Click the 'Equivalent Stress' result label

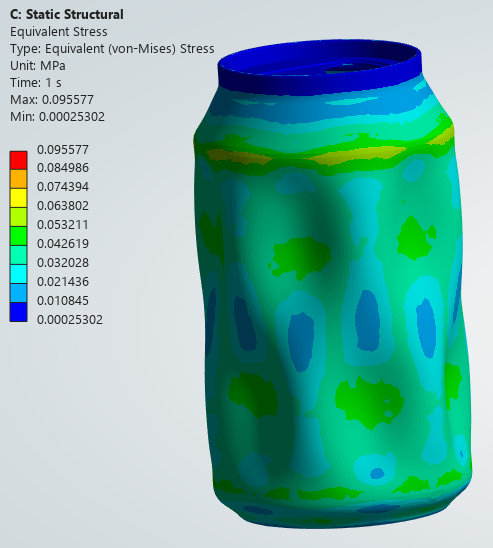(x=59, y=32)
